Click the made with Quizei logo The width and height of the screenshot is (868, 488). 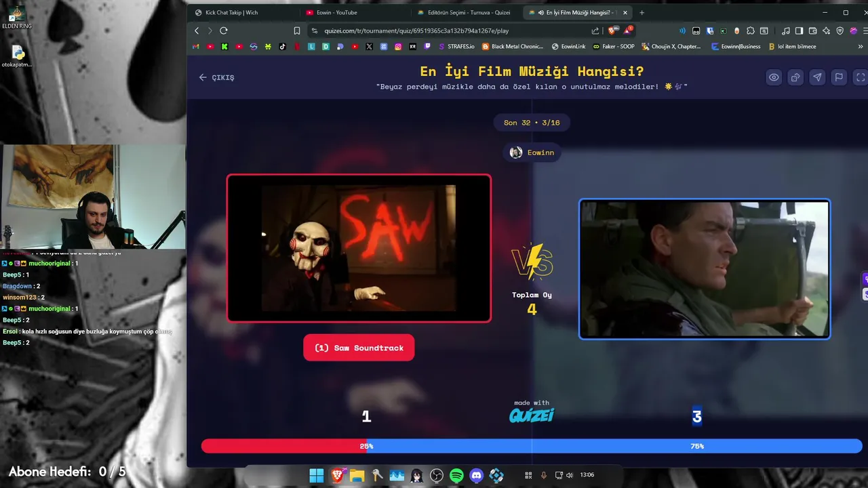pos(532,412)
